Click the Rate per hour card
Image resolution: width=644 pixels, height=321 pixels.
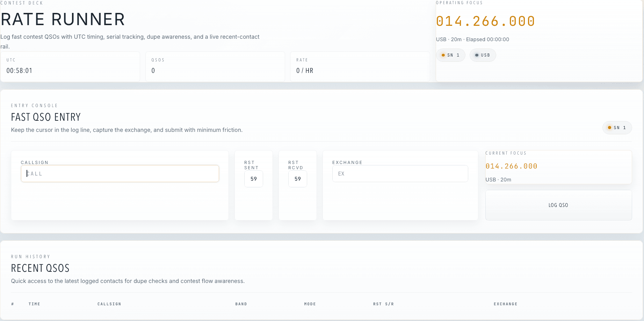pyautogui.click(x=360, y=66)
